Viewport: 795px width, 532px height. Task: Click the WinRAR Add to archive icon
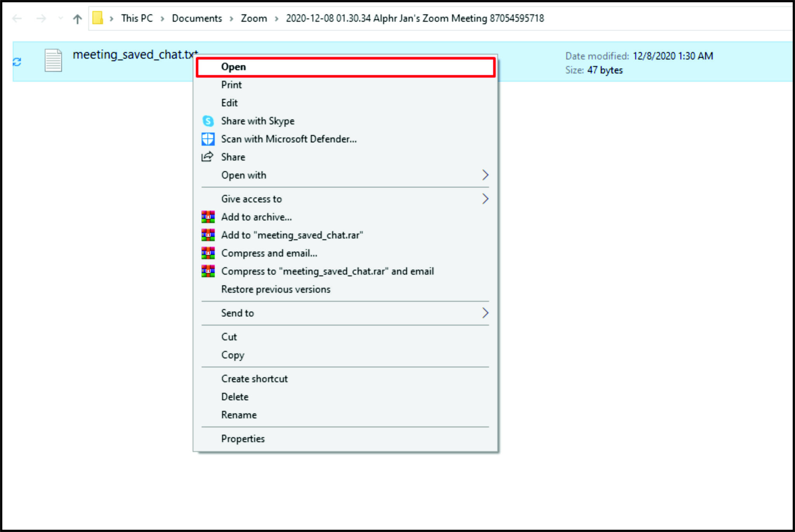coord(208,217)
